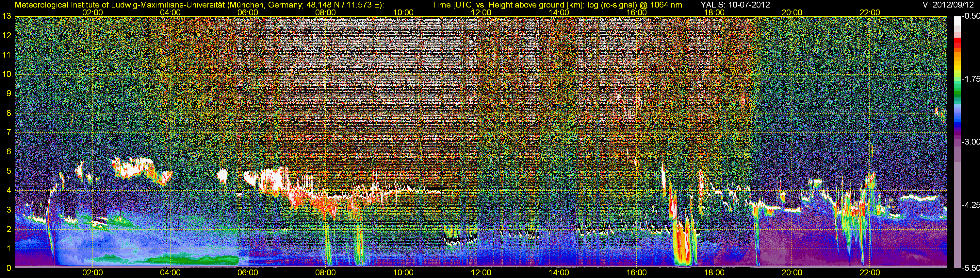Select the 10 km height axis label
This screenshot has width=980, height=278.
(x=7, y=74)
